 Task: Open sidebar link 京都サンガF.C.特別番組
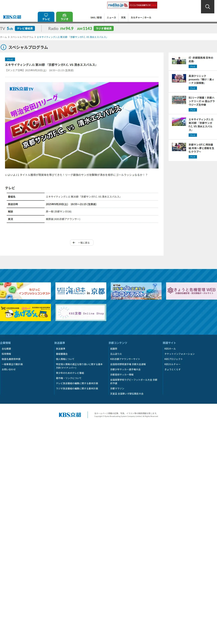[201, 148]
